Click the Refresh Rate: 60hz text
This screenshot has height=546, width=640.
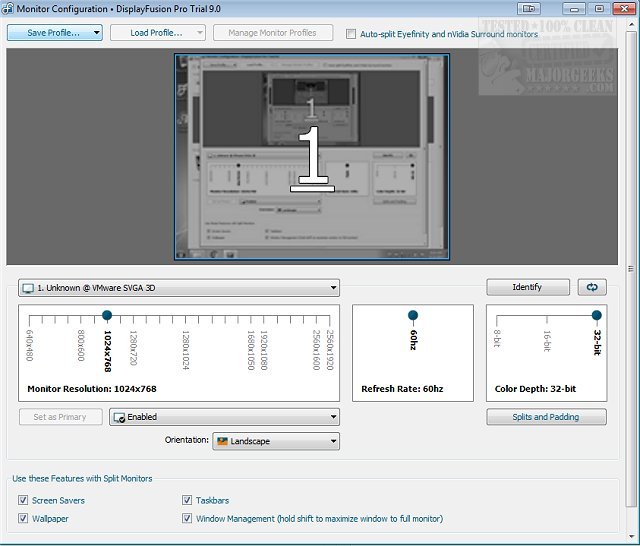tap(402, 389)
